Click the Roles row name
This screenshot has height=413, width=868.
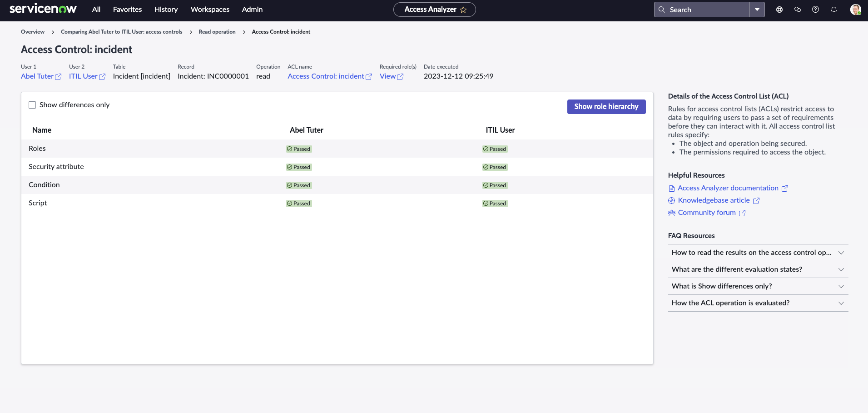point(37,149)
